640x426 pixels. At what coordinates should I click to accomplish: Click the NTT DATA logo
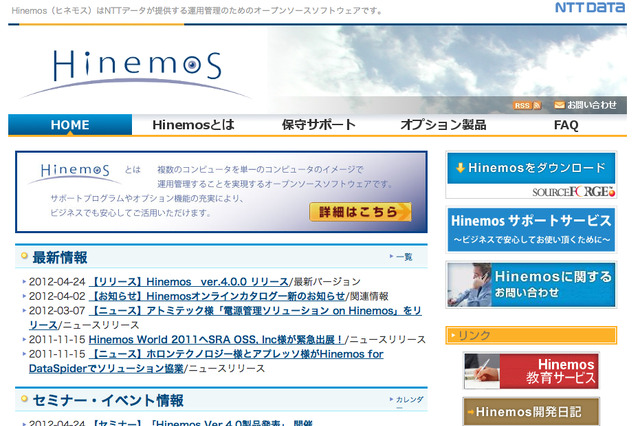pos(590,7)
